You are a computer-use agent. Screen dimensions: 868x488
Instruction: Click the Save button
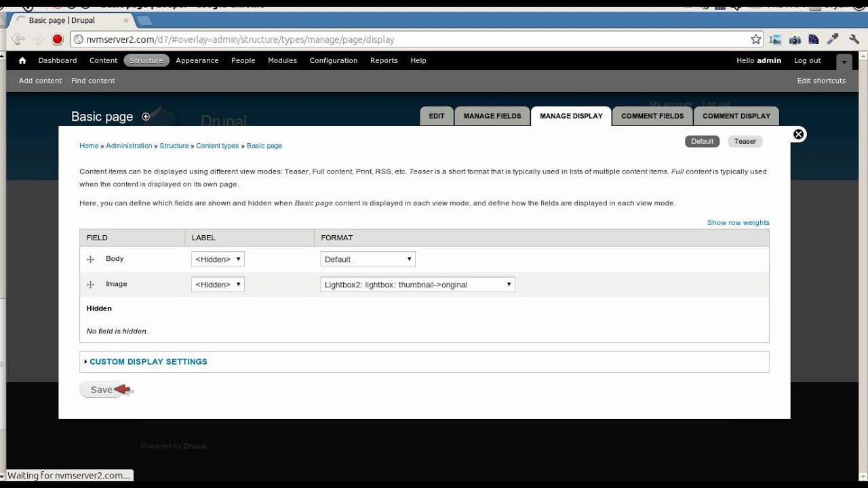tap(102, 390)
